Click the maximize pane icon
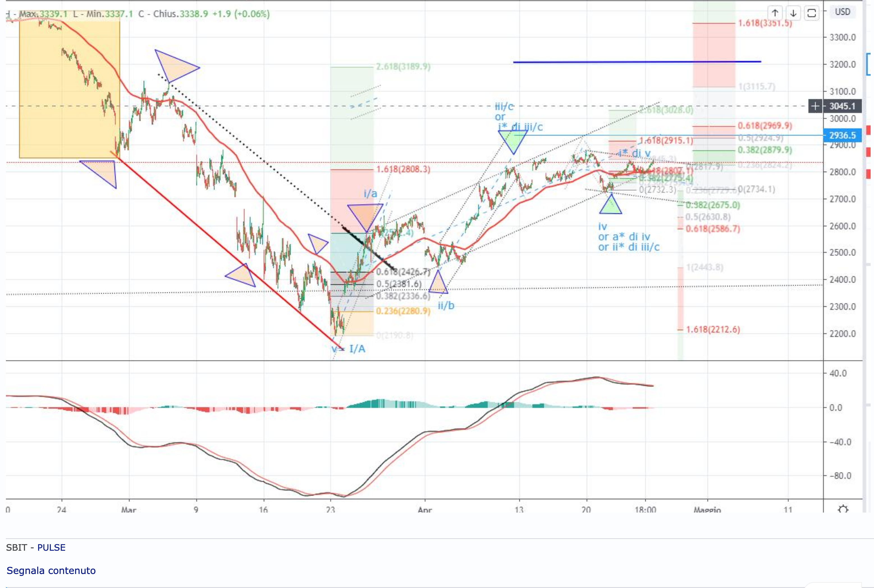This screenshot has height=588, width=874. click(812, 13)
